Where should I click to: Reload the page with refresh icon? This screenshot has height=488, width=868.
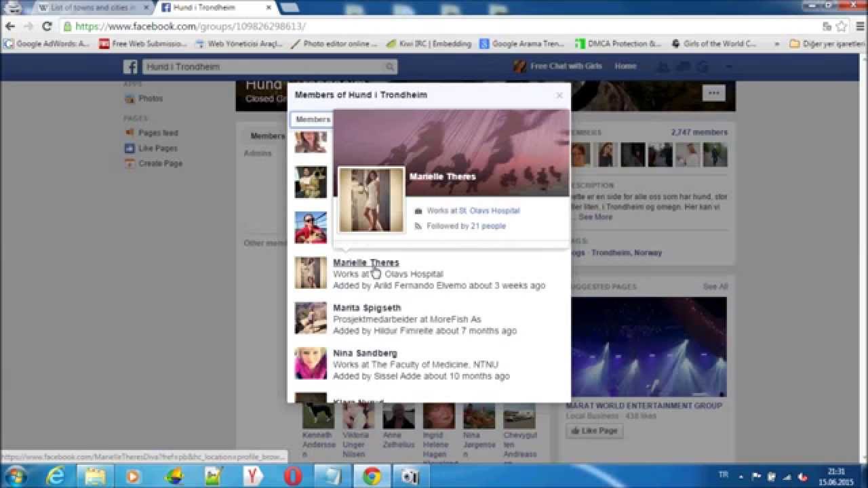[x=47, y=26]
